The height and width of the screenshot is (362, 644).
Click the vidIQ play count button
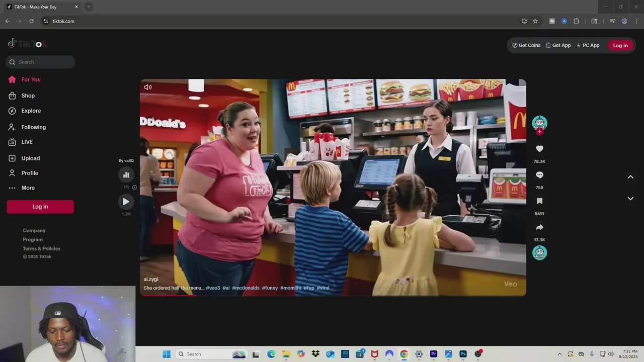(126, 202)
